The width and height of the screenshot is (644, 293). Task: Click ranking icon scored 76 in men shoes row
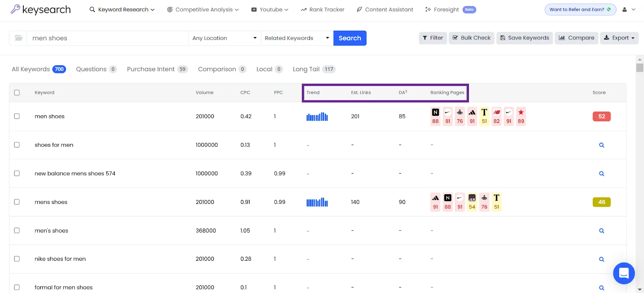(x=460, y=116)
